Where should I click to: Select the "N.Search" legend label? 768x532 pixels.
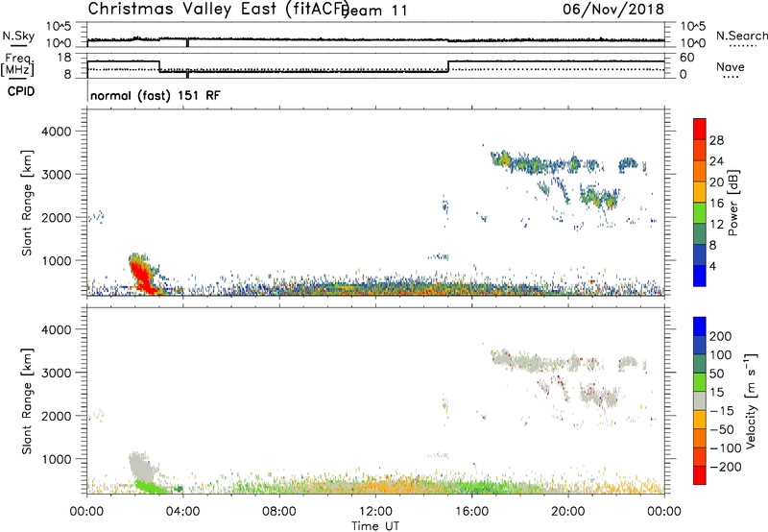(x=741, y=36)
